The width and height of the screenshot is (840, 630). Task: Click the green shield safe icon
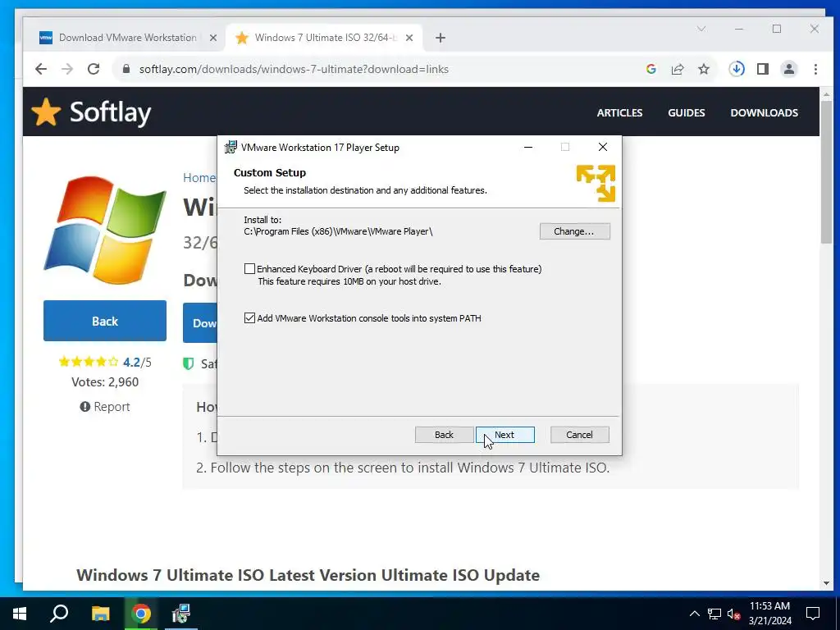coord(188,363)
